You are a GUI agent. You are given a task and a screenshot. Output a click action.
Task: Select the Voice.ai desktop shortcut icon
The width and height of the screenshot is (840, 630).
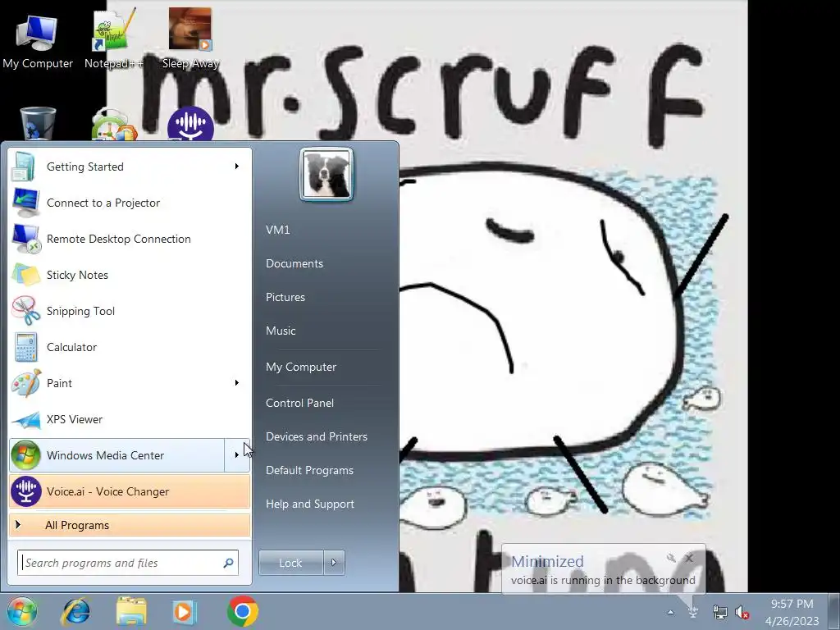coord(190,125)
